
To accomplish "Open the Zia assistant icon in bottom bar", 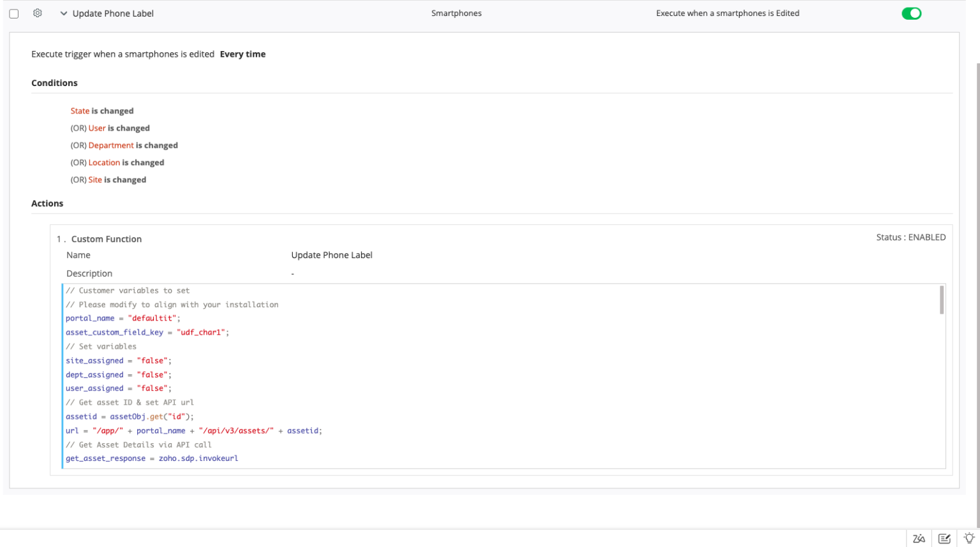I will coord(919,539).
